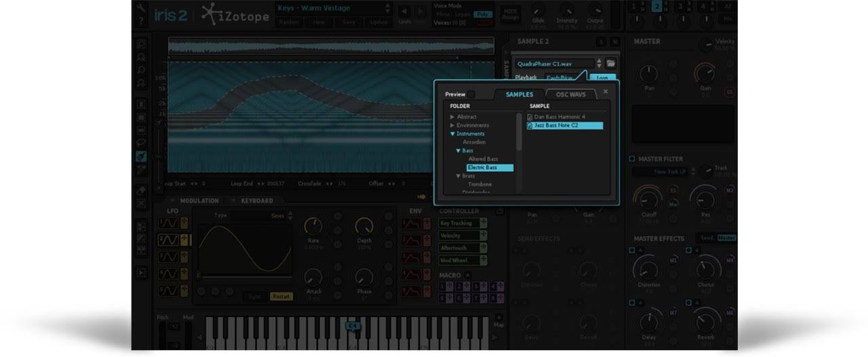868x357 pixels.
Task: Click the MIDI Assign button
Action: [510, 14]
